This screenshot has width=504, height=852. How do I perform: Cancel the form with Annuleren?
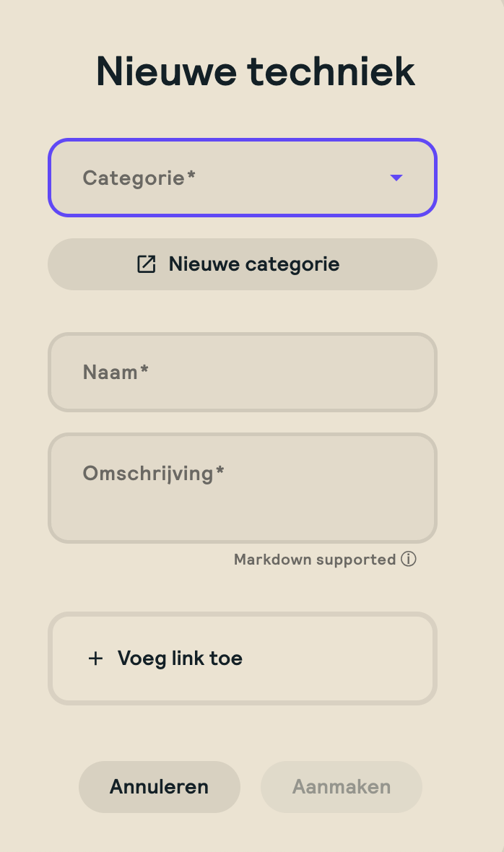click(x=159, y=787)
